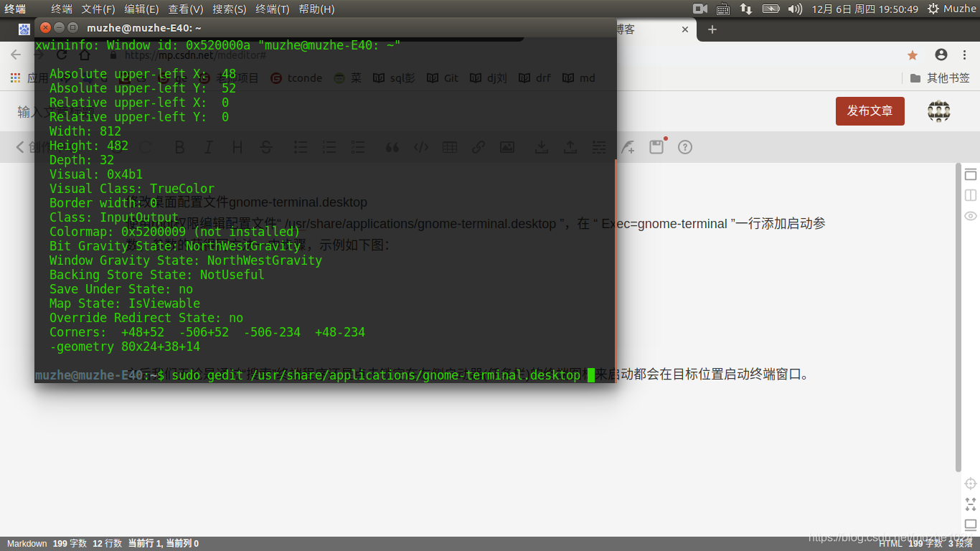The width and height of the screenshot is (980, 551).
Task: Open the Muzhe session power menu
Action: coord(952,9)
